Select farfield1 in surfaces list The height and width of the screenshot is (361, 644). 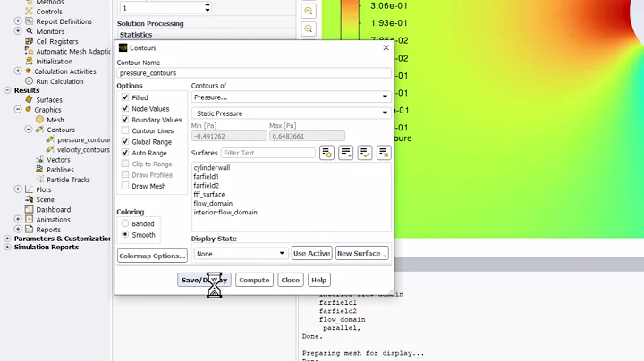pos(206,176)
